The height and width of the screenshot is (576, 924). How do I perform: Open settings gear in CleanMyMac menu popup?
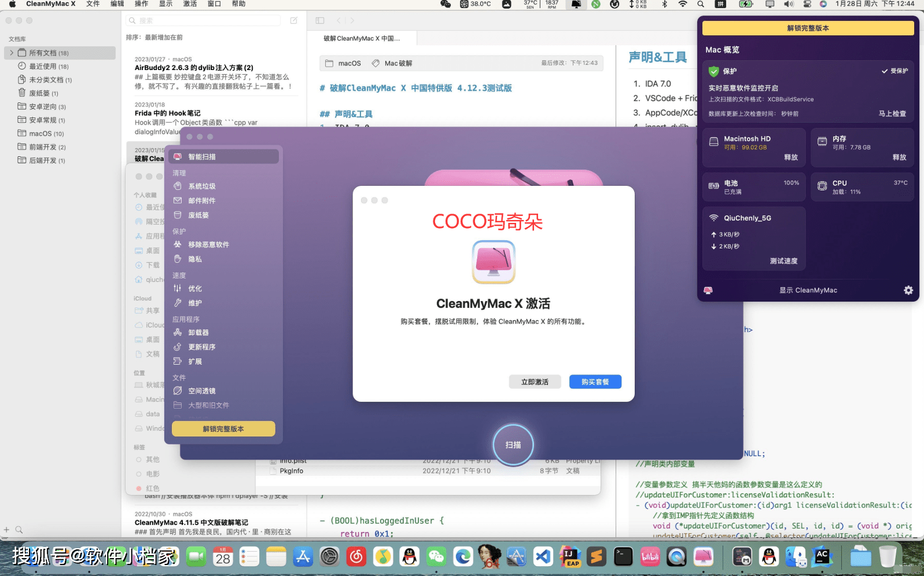[908, 291]
